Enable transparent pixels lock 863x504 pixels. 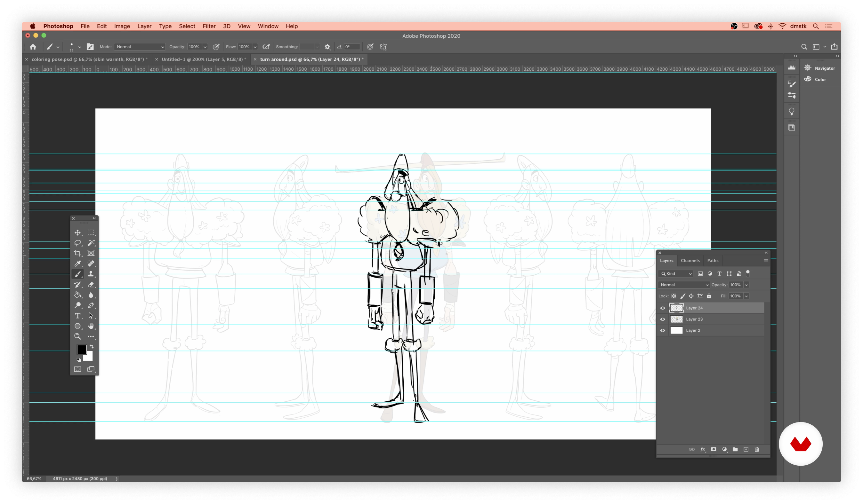[x=673, y=295]
